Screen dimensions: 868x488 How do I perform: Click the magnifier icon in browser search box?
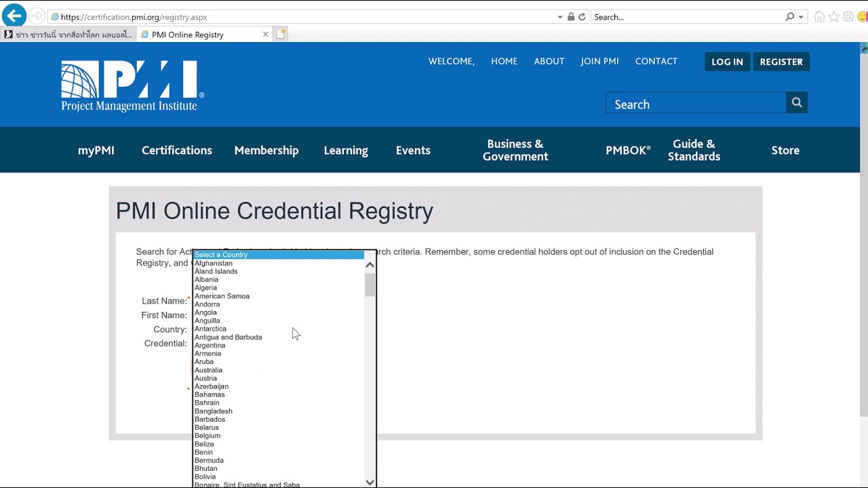pos(789,17)
